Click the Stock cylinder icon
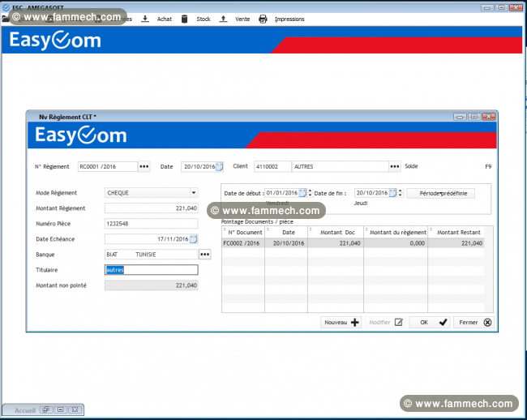 (184, 19)
